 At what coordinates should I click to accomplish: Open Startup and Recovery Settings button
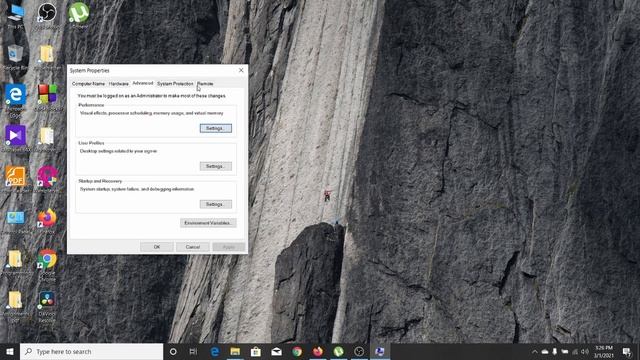(216, 204)
